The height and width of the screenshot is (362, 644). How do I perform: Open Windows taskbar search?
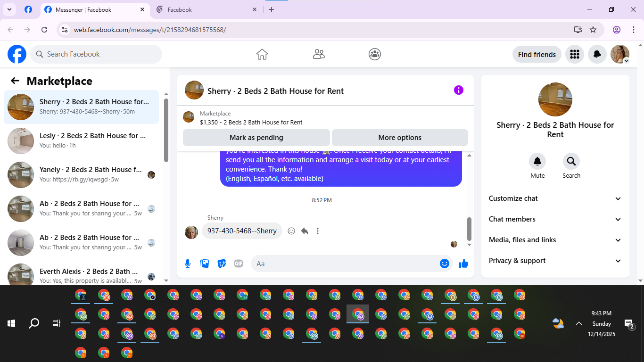pyautogui.click(x=34, y=323)
